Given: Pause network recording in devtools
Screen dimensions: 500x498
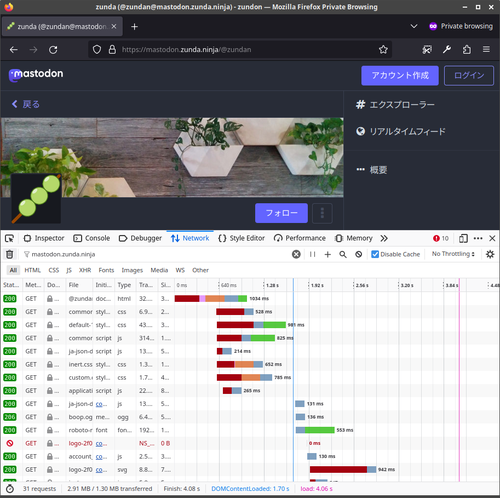Looking at the screenshot, I should [312, 254].
